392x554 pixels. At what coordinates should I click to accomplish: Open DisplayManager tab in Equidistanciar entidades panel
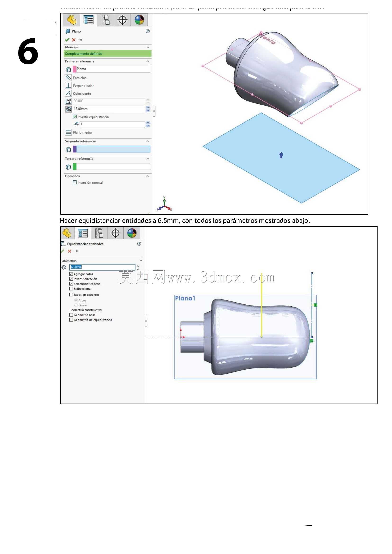pos(132,233)
